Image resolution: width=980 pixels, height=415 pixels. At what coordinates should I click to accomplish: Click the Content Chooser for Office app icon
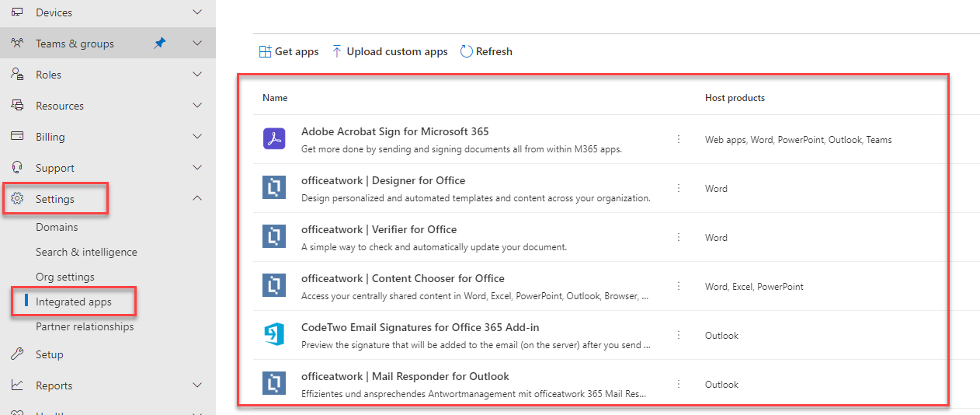pos(275,286)
